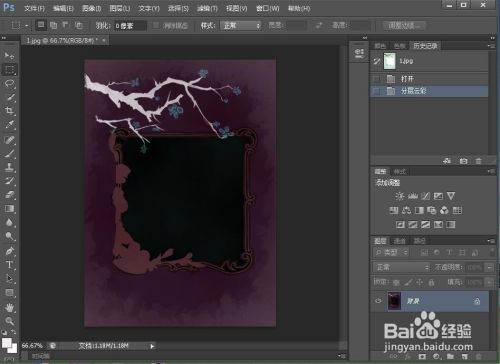This screenshot has height=364, width=500.
Task: Create new snapshot camera icon in History
Action: [x=463, y=161]
